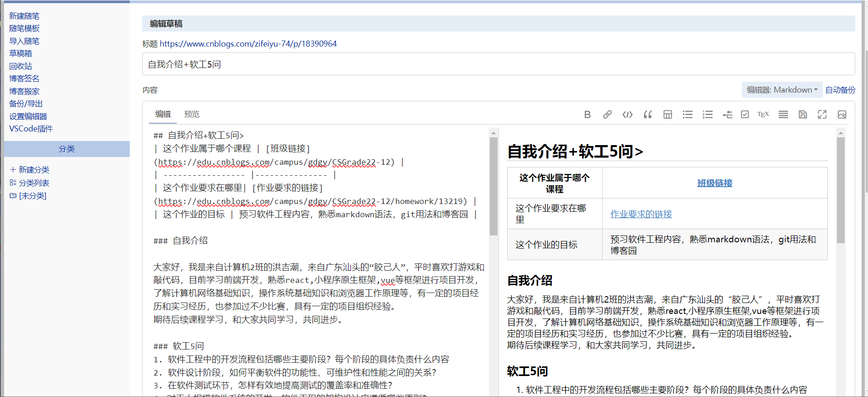Screen dimensions: 868x397
Task: Insert code block with code icon
Action: (x=628, y=115)
